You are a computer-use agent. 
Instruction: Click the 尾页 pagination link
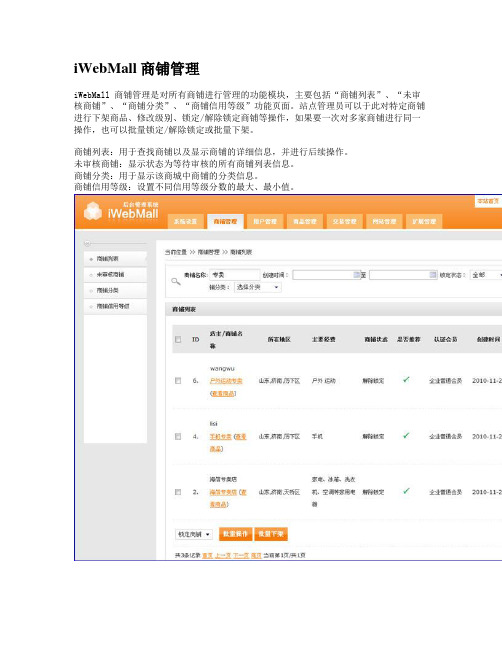[x=256, y=555]
